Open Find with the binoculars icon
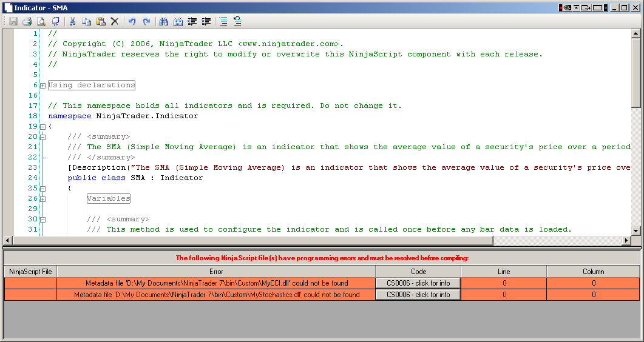Image resolution: width=644 pixels, height=342 pixels. (x=163, y=21)
